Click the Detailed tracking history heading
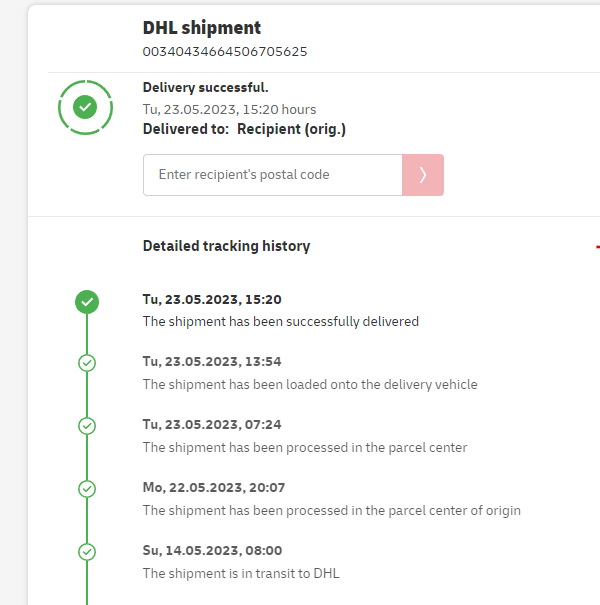The height and width of the screenshot is (605, 600). [226, 246]
